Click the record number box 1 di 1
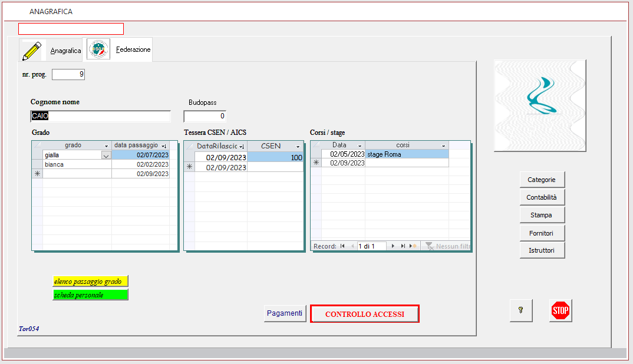The height and width of the screenshot is (364, 633). point(371,246)
